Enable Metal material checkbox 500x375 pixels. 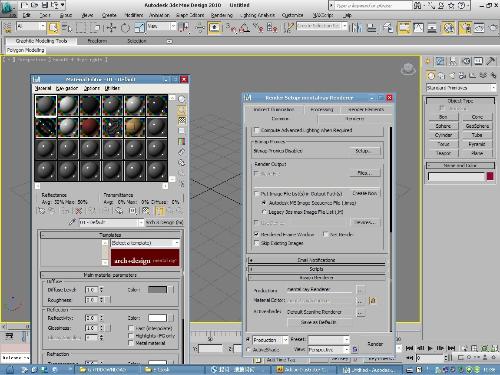(131, 343)
